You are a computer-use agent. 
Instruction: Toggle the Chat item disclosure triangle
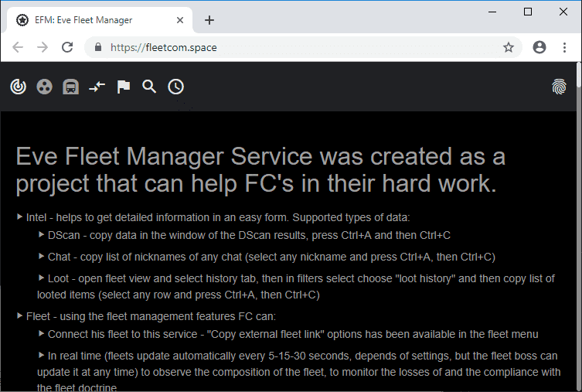[x=42, y=256]
